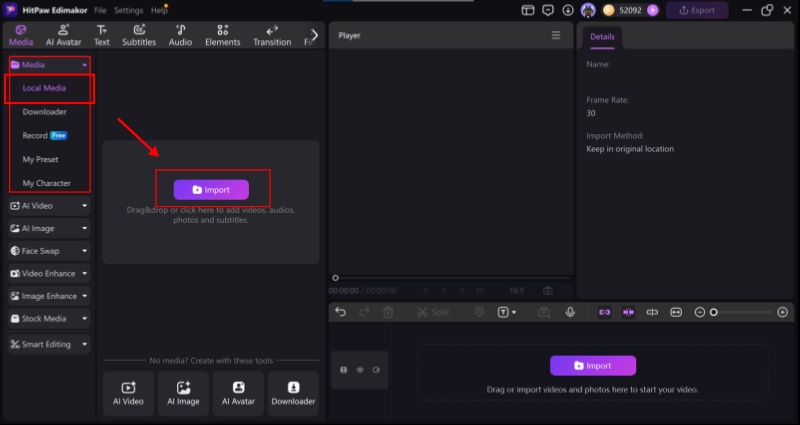Take a snapshot with camera icon
This screenshot has width=800, height=425.
(x=547, y=291)
